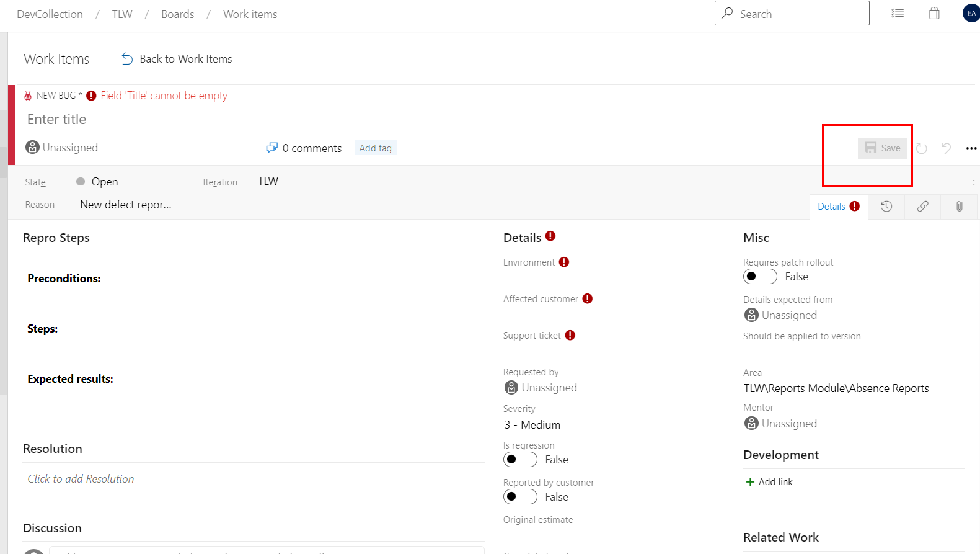Click the work items list icon in header

coord(898,13)
